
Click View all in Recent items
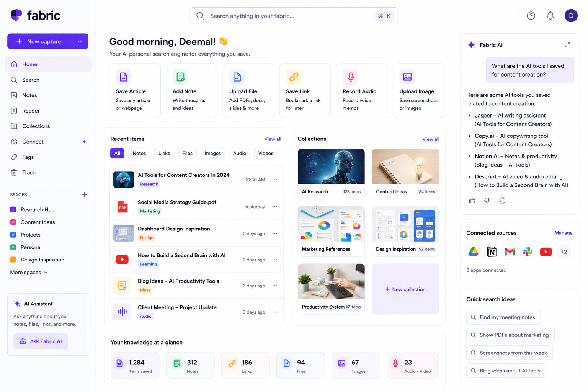coord(273,139)
